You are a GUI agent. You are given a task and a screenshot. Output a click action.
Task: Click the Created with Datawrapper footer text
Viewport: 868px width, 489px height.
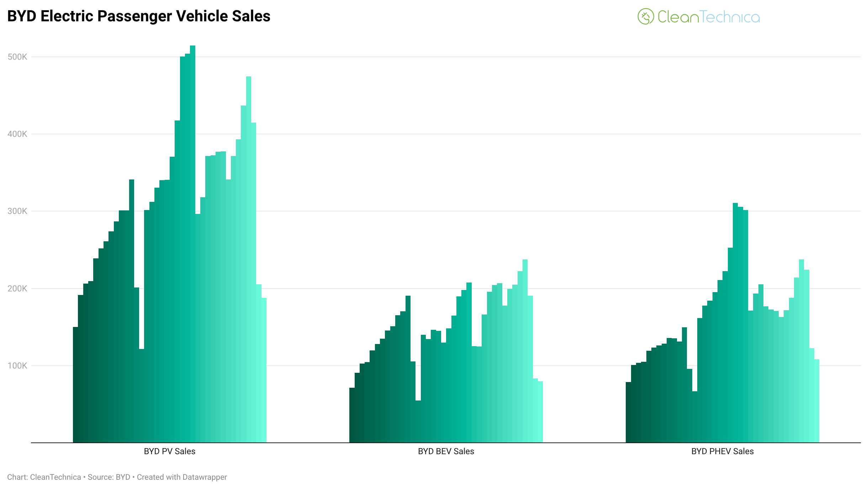click(x=182, y=477)
